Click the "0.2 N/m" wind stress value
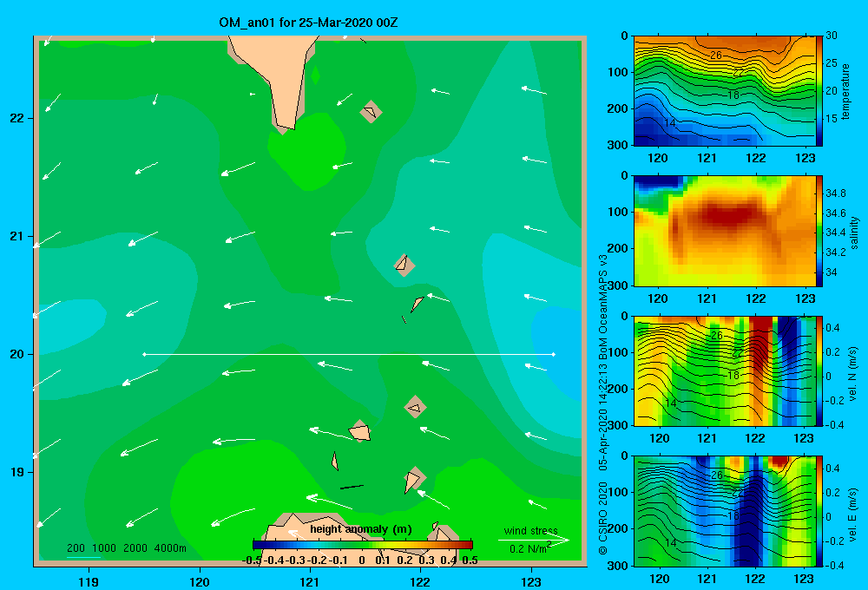 tap(528, 548)
